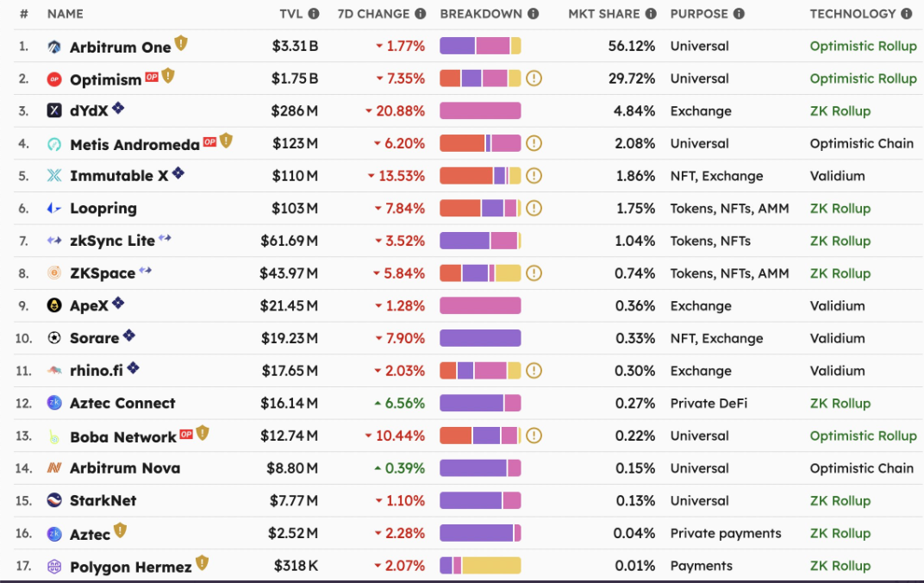Open the Arbitrum One project link
Image resolution: width=924 pixels, height=583 pixels.
click(120, 47)
